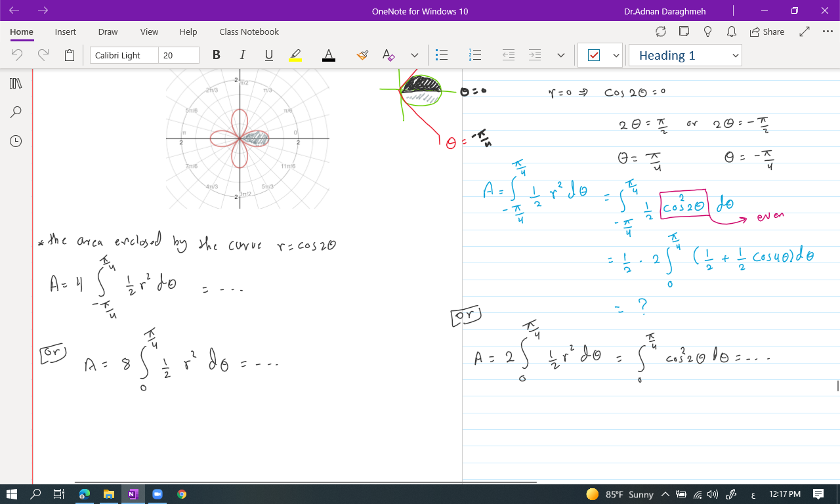Screen dimensions: 840x504
Task: Open the page feed icon
Action: (684, 31)
